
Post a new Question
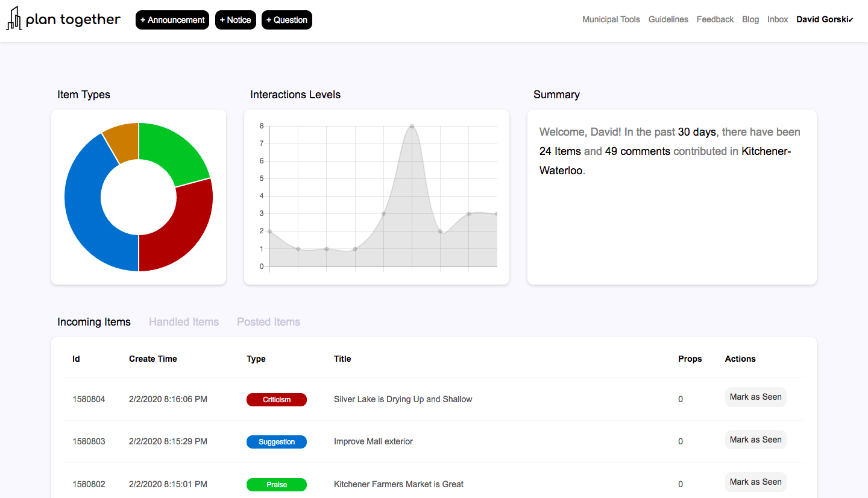[287, 20]
